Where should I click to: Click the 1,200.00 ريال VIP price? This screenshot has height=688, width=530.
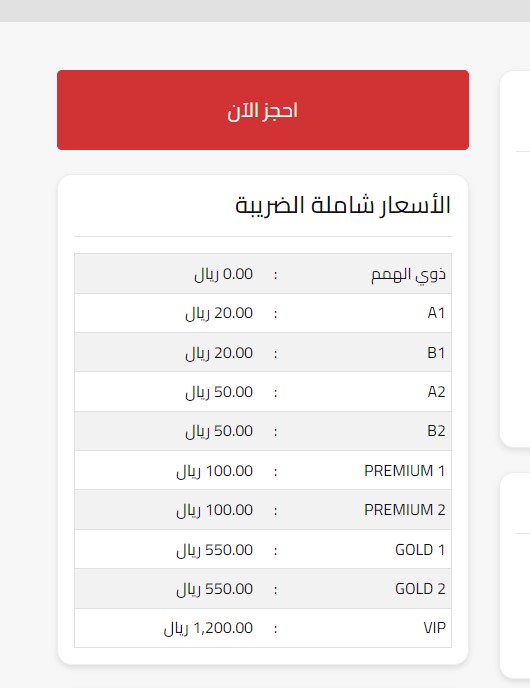[x=208, y=628]
